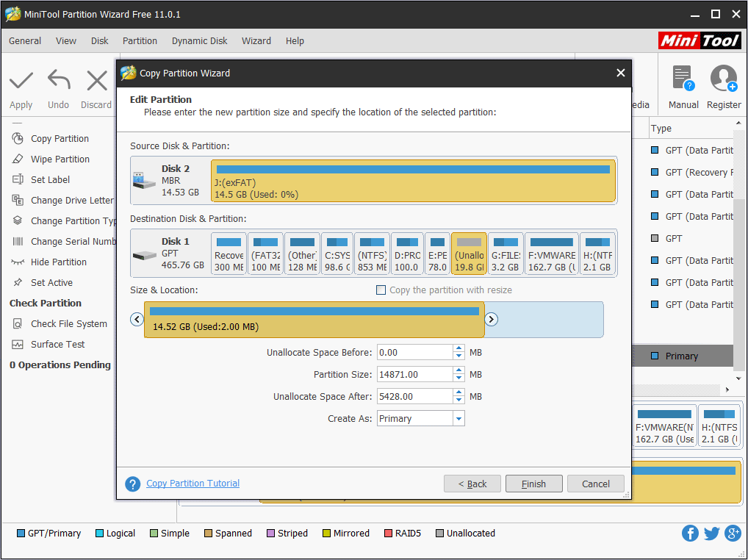
Task: Open the Twitter share icon
Action: tap(711, 534)
